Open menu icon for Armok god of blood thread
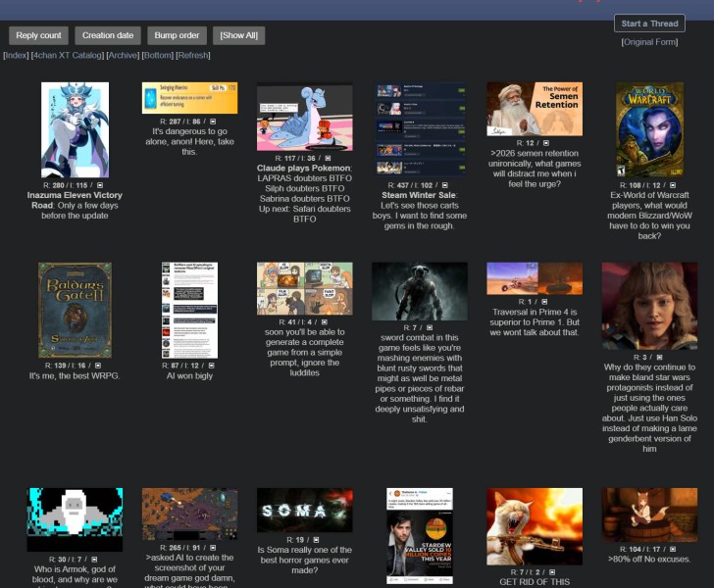Screen dimensions: 714x588 pyautogui.click(x=94, y=560)
